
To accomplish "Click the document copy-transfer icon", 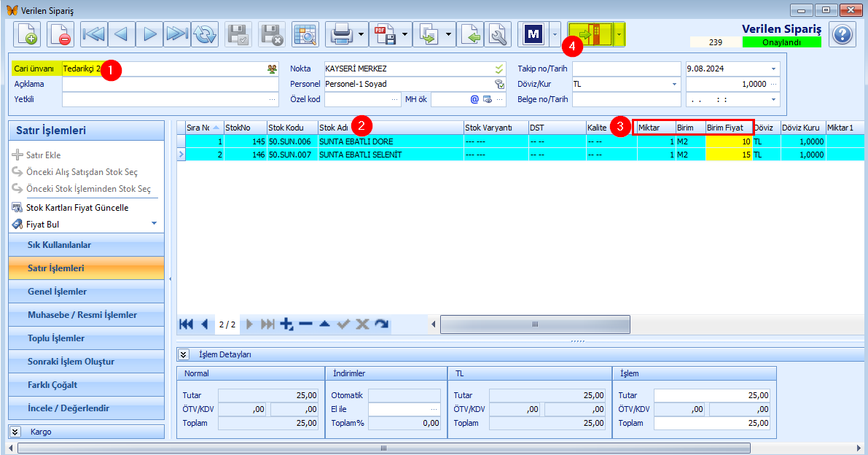I will point(429,34).
